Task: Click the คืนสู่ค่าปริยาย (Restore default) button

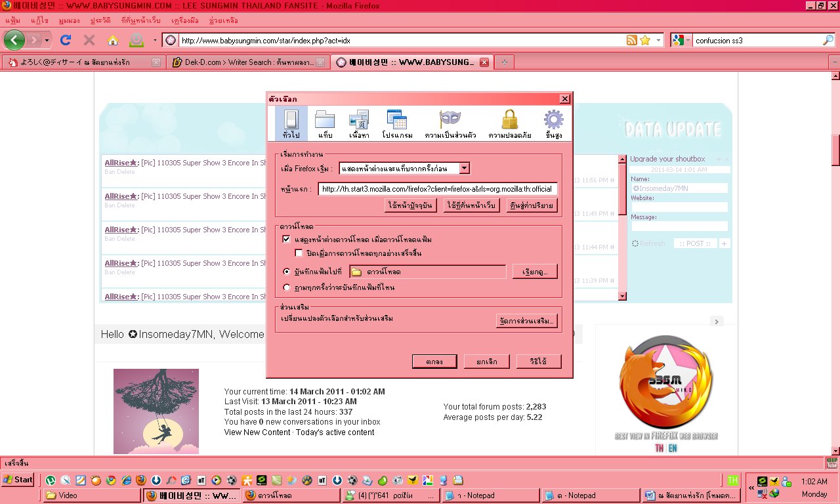Action: click(532, 205)
